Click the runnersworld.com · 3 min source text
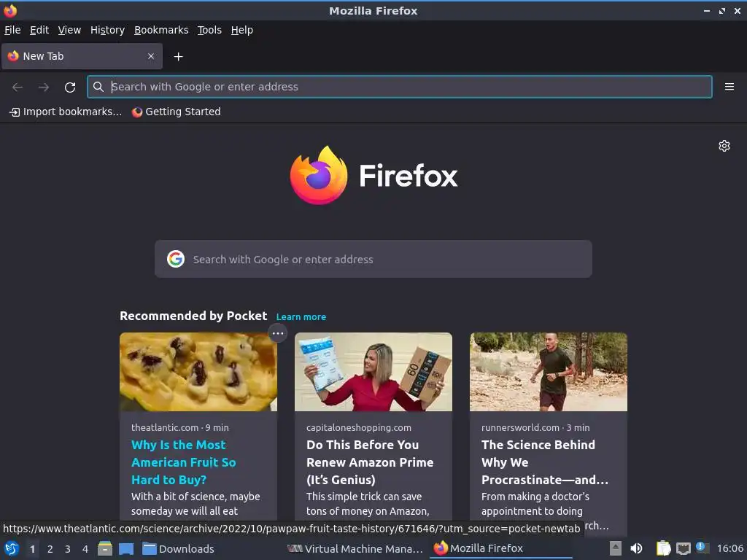 [535, 427]
